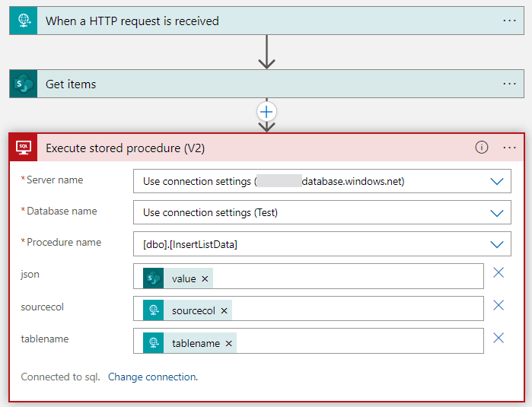Image resolution: width=532 pixels, height=407 pixels.
Task: Click HTTP icon on tablename token
Action: tap(153, 342)
